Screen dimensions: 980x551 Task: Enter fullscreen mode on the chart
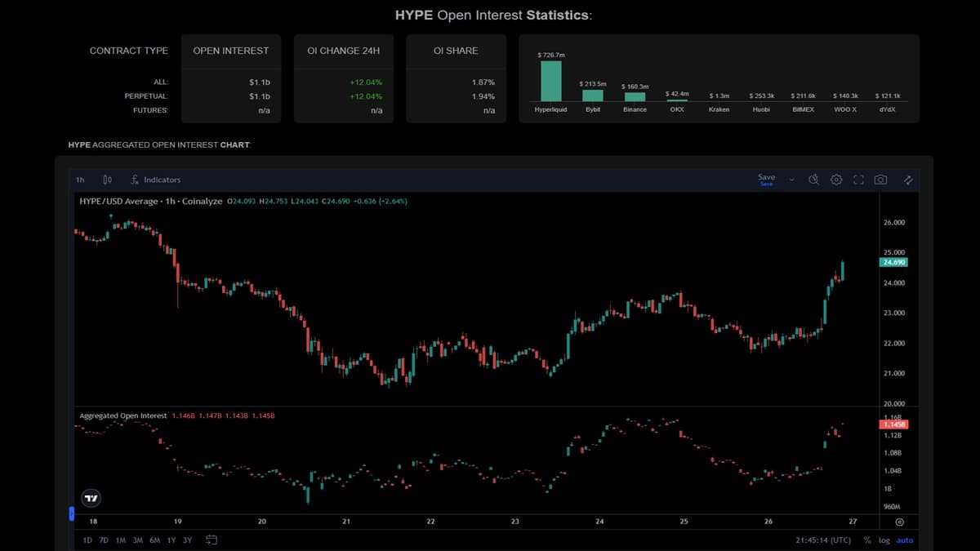(x=859, y=179)
